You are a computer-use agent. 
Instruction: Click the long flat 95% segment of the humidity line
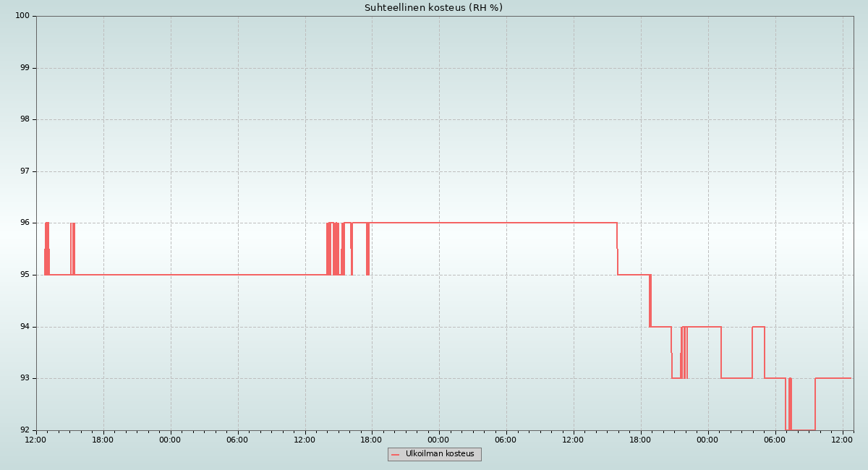(x=203, y=275)
